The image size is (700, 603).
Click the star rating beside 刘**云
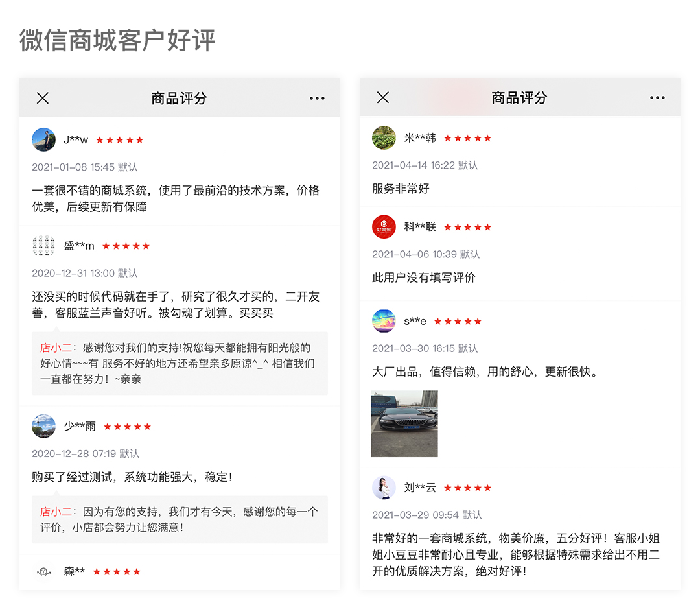467,488
